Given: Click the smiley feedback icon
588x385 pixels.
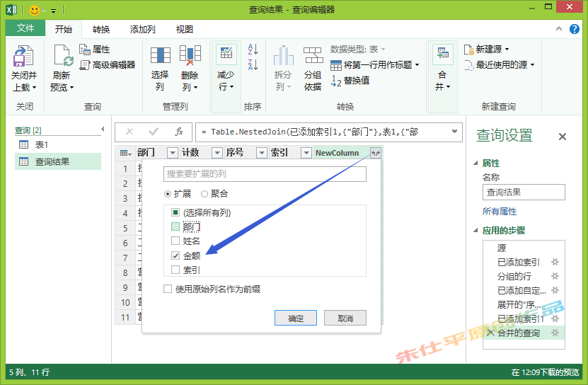Looking at the screenshot, I should 35,10.
